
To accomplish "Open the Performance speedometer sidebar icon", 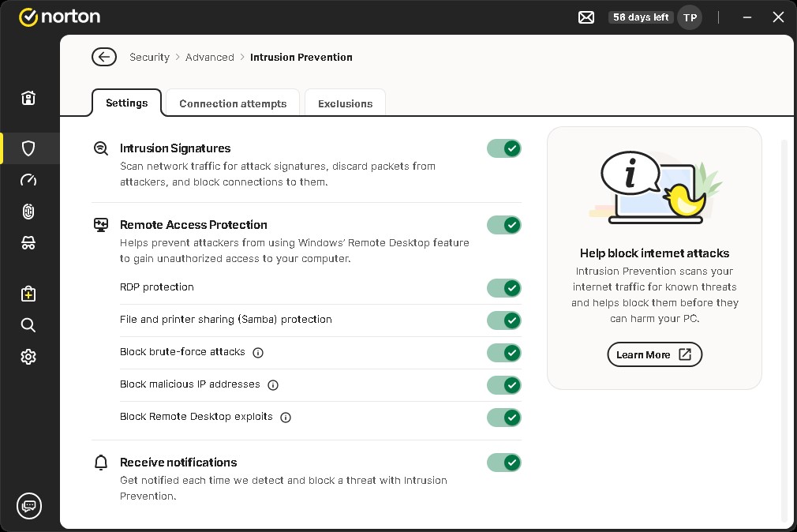I will pyautogui.click(x=28, y=180).
